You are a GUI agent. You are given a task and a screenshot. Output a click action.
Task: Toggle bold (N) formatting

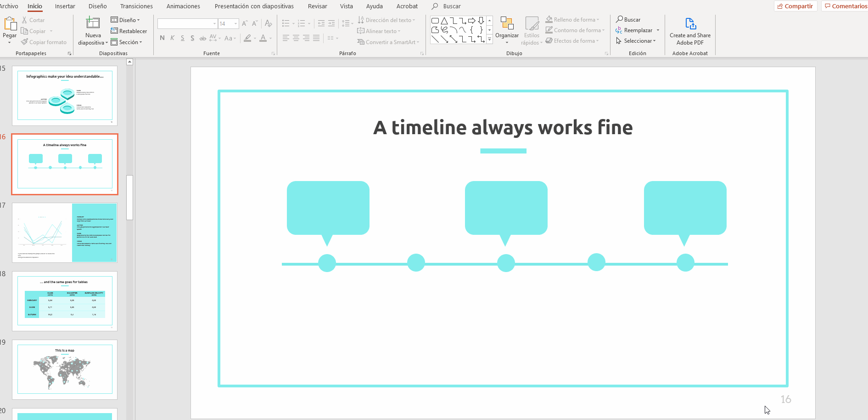[162, 38]
